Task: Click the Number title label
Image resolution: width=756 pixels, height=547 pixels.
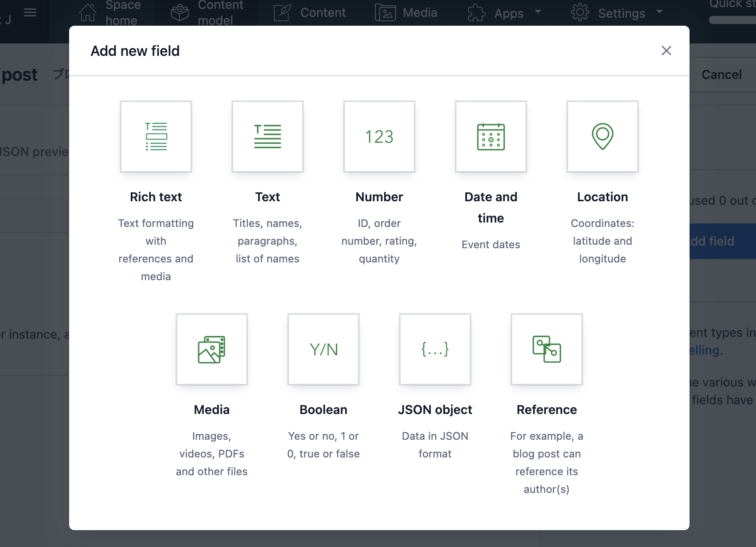Action: coord(379,197)
